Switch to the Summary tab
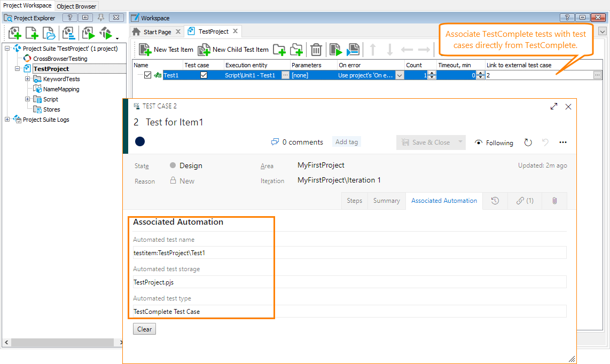 tap(386, 201)
